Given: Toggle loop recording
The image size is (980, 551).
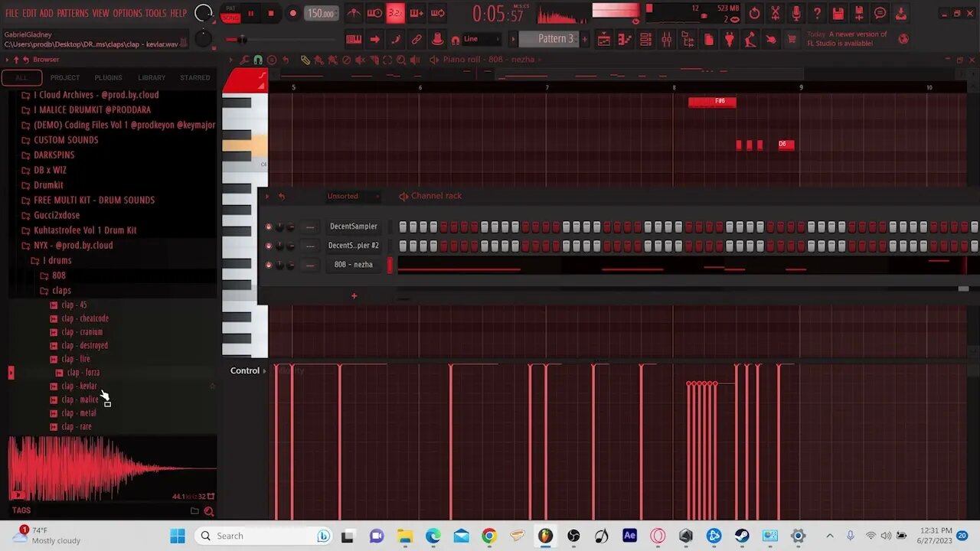Looking at the screenshot, I should pyautogui.click(x=436, y=14).
